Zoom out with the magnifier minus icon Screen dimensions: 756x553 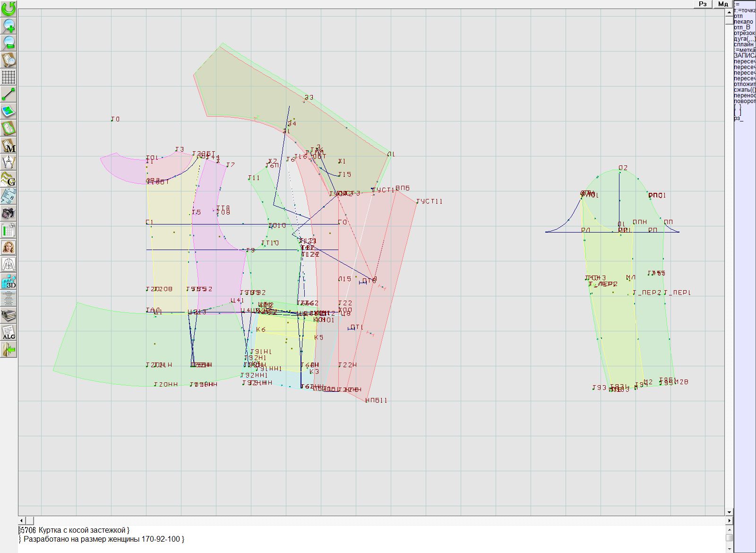point(9,43)
